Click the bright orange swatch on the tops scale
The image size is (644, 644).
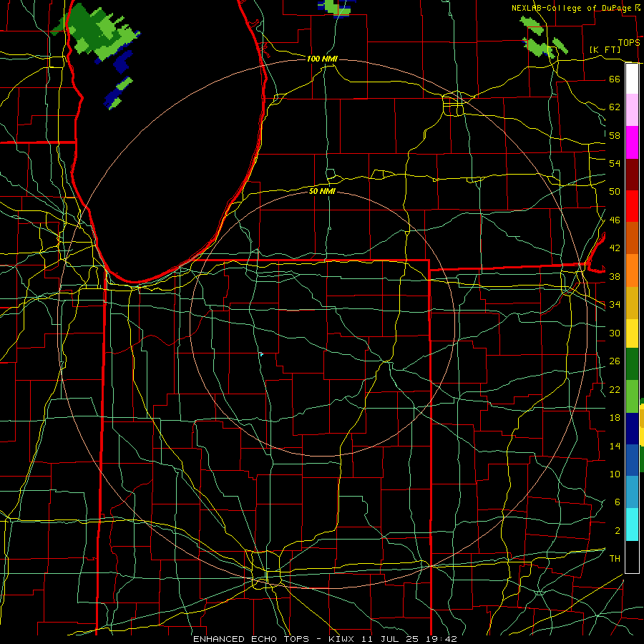632,270
